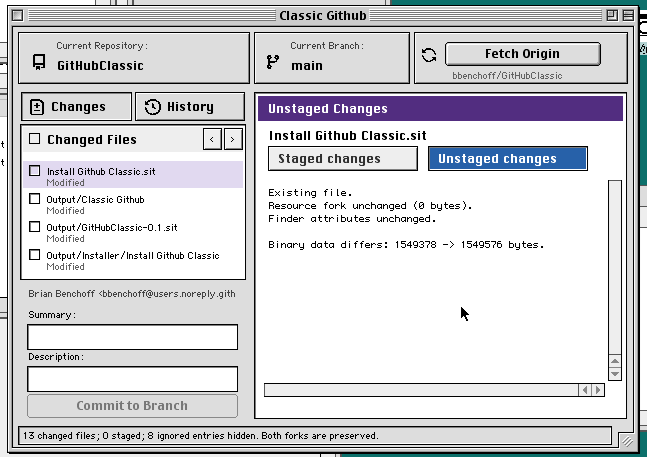
Task: Click the Fetch Origin button
Action: tap(522, 54)
